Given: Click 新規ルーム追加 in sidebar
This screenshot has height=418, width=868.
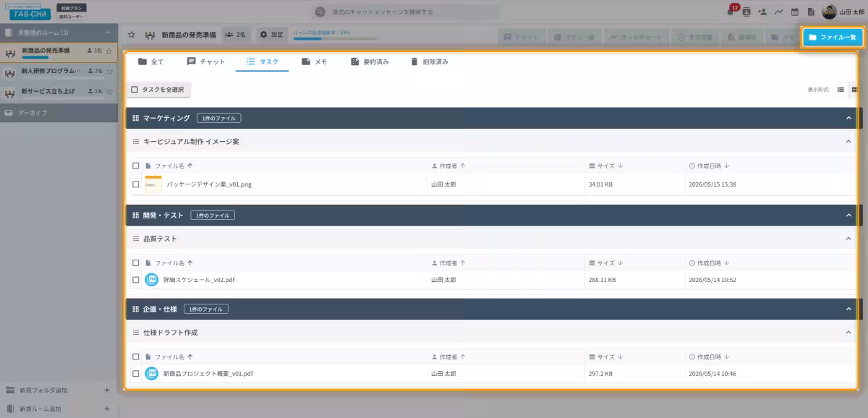Looking at the screenshot, I should (x=41, y=409).
